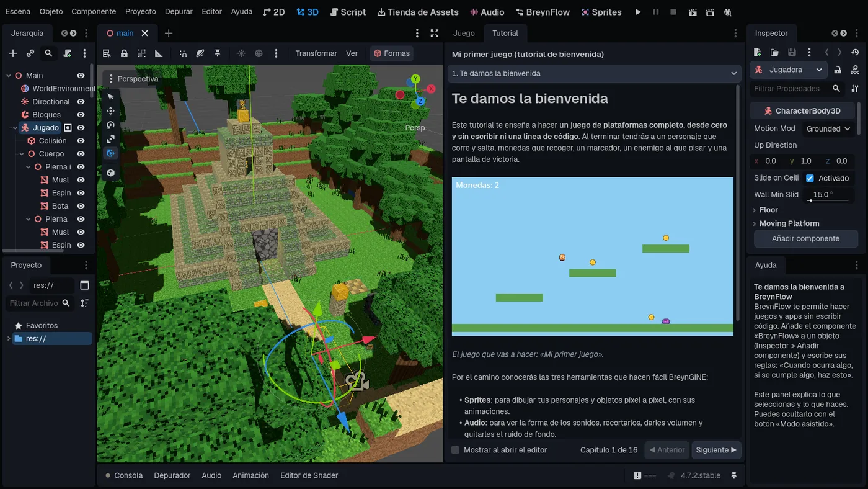The height and width of the screenshot is (489, 868).
Task: Open the Proyecto menu
Action: (141, 12)
